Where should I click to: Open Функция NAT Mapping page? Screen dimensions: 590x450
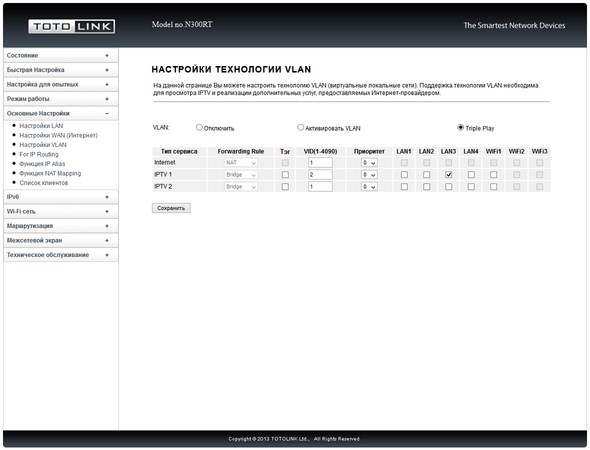click(50, 173)
